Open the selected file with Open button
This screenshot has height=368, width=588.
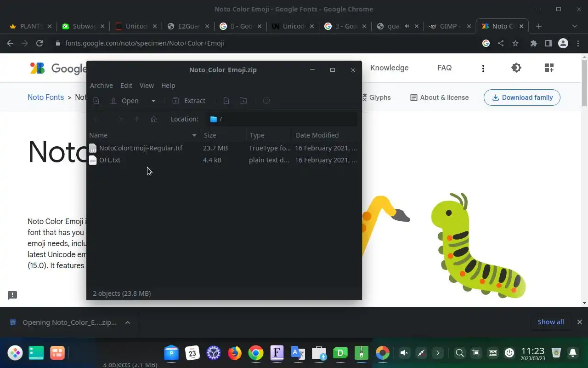pos(124,101)
